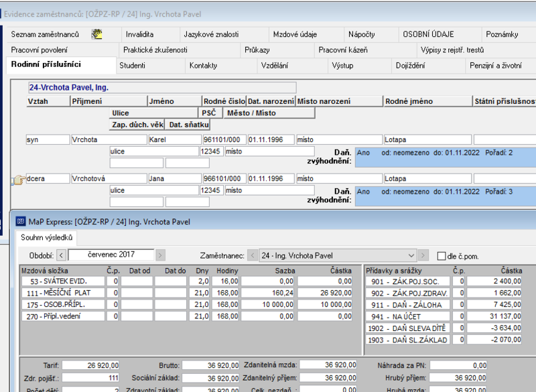Click the yellow icon beside Seznam zaměstnanců

click(x=96, y=34)
